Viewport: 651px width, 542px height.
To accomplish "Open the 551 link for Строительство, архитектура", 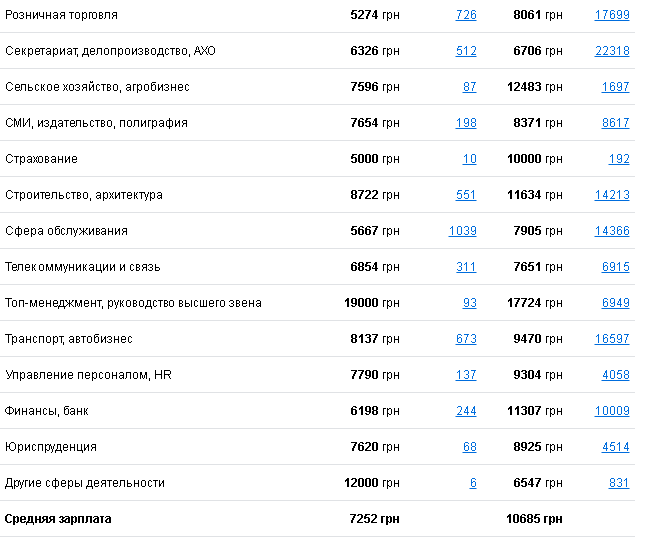I will [466, 195].
